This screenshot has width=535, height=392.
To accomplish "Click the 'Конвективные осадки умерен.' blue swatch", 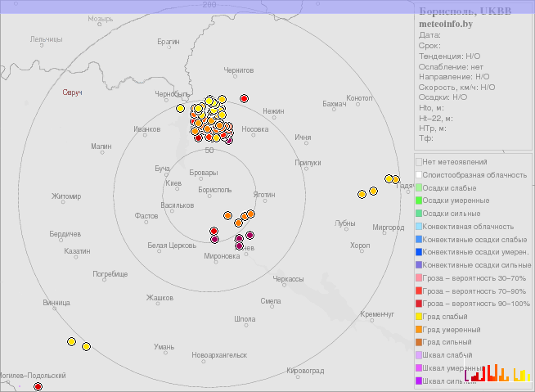I will coord(419,252).
